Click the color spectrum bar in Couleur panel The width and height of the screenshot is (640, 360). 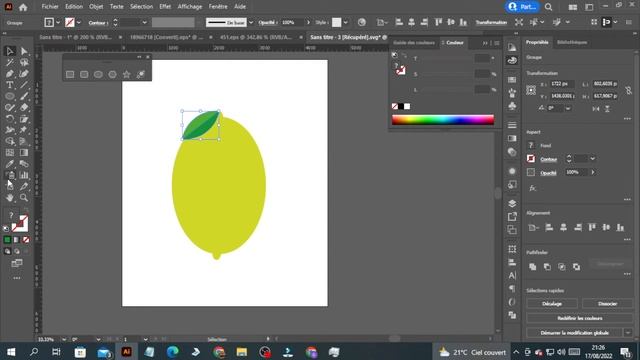point(443,120)
